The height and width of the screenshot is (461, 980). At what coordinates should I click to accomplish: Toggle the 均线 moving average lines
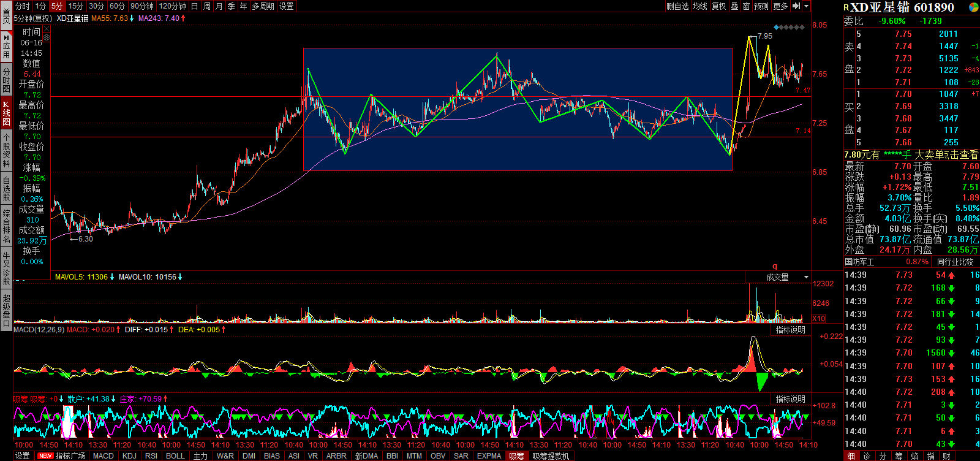pyautogui.click(x=700, y=6)
